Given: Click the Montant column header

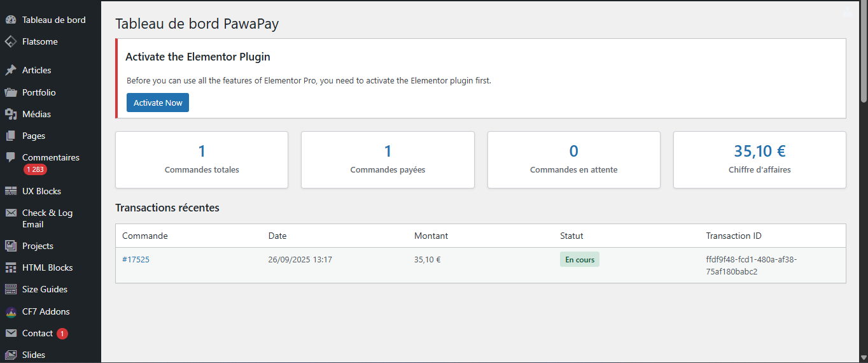Looking at the screenshot, I should tap(431, 236).
